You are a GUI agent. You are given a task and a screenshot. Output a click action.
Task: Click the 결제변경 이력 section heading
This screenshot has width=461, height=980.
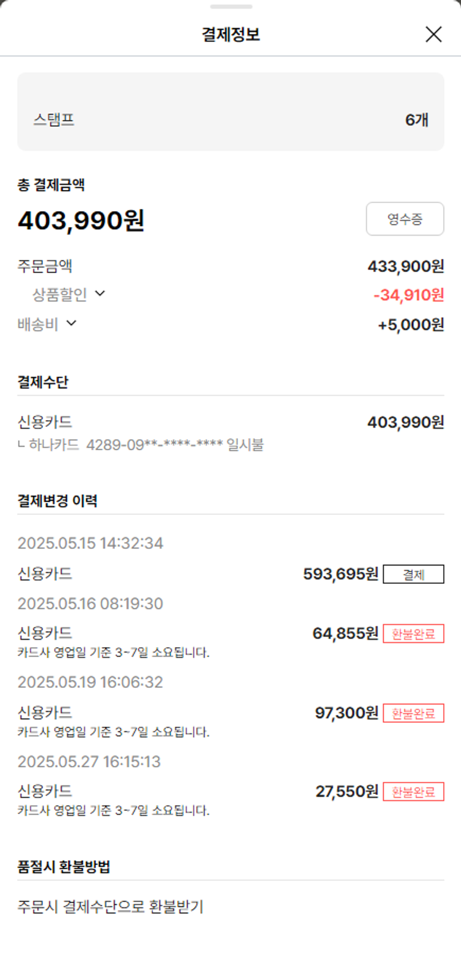click(x=57, y=501)
